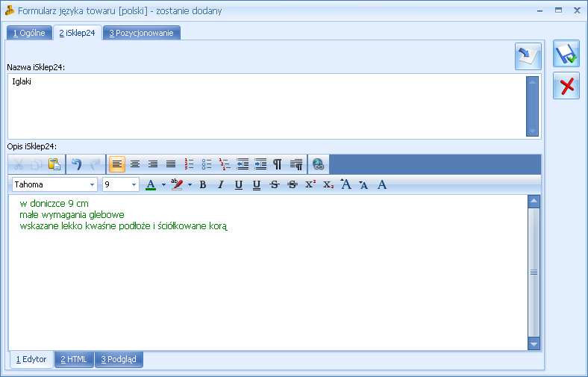This screenshot has width=588, height=377.
Task: Toggle double strikethrough formatting
Action: pos(293,184)
